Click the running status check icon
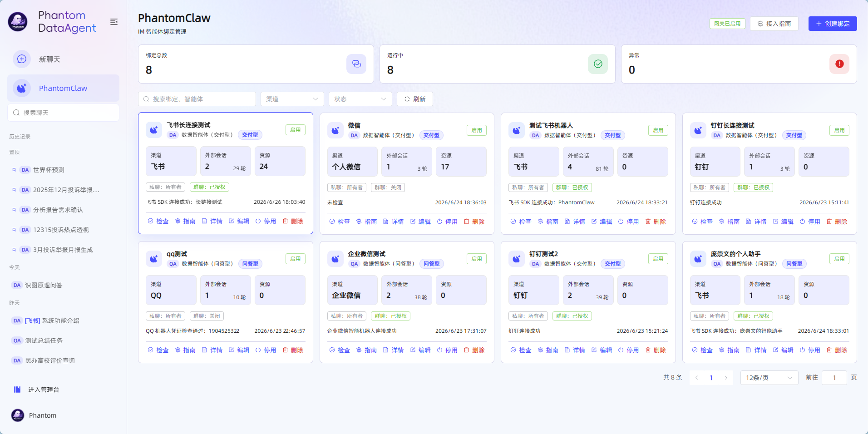The image size is (868, 434). coord(598,64)
